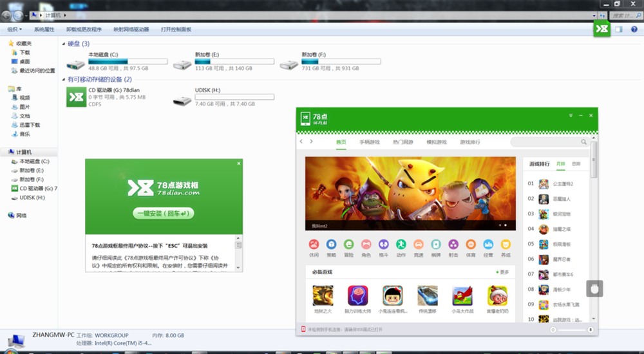Screen dimensions: 644x354
Task: Open the 地狱之火 game icon
Action: (323, 295)
